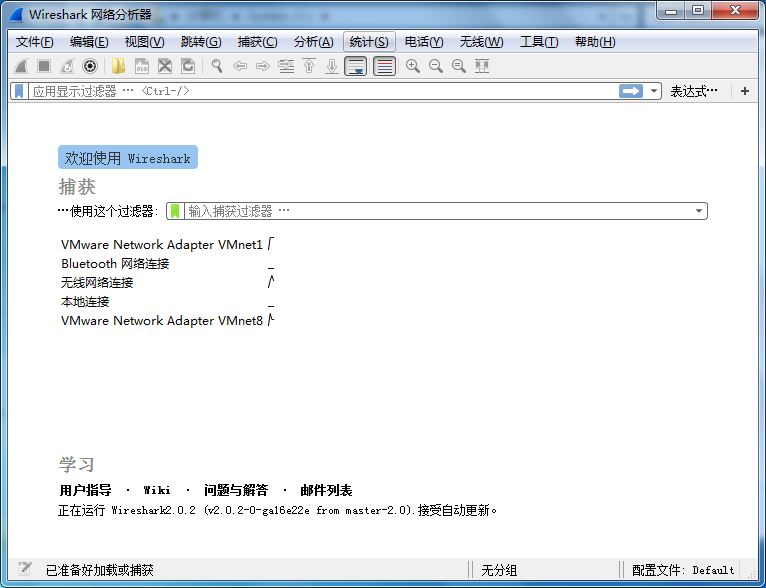Expand the capture filter dropdown arrow

[x=699, y=211]
